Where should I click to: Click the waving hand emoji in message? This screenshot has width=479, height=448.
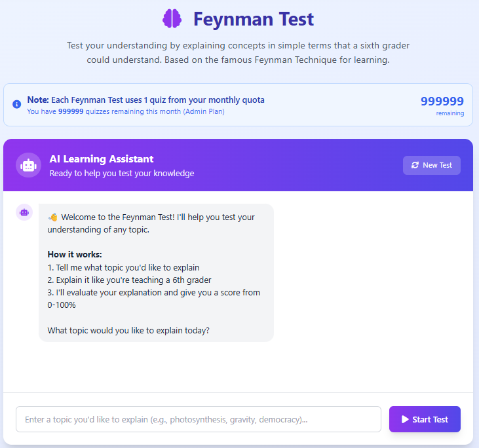pyautogui.click(x=53, y=217)
